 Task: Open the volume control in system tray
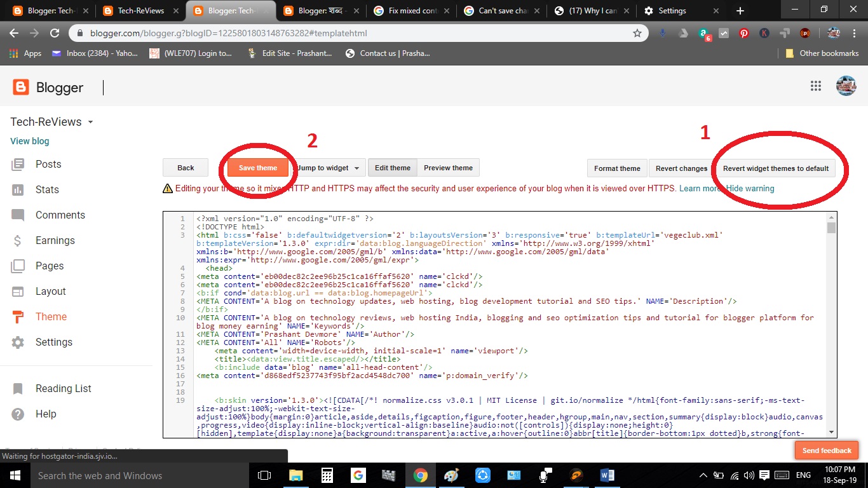coord(750,475)
